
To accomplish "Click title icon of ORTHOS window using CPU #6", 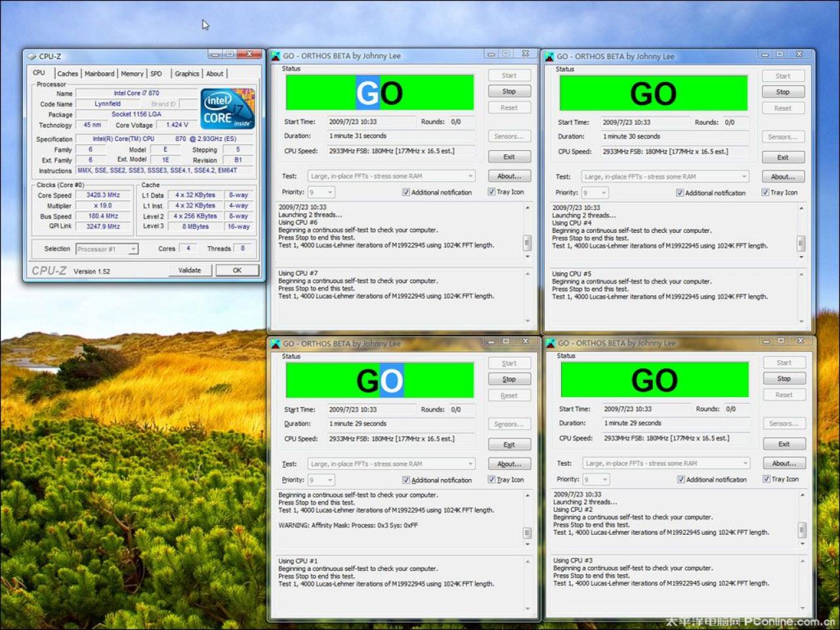I will (x=276, y=56).
